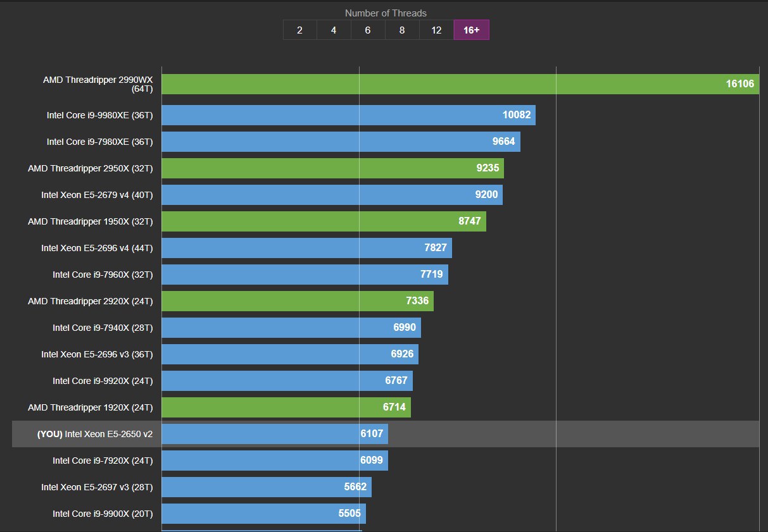Click the AMD Threadripper 2920X bar
Screen dimensions: 768x532
[298, 301]
